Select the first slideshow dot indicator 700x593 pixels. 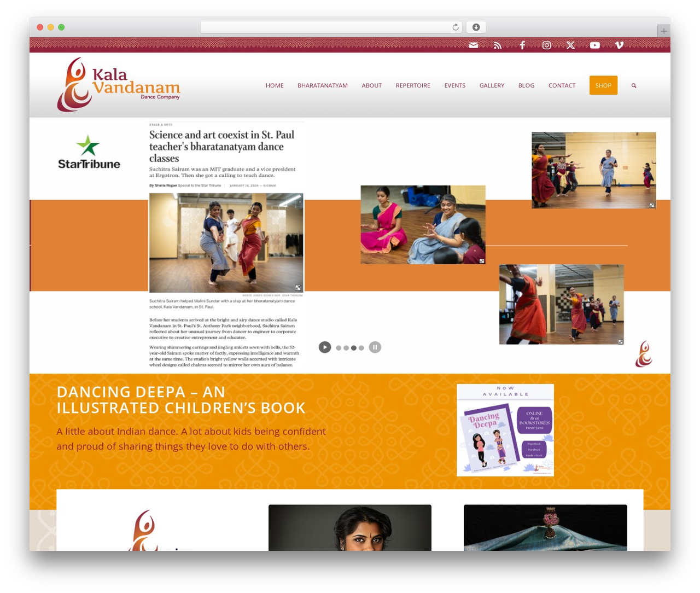click(x=339, y=348)
